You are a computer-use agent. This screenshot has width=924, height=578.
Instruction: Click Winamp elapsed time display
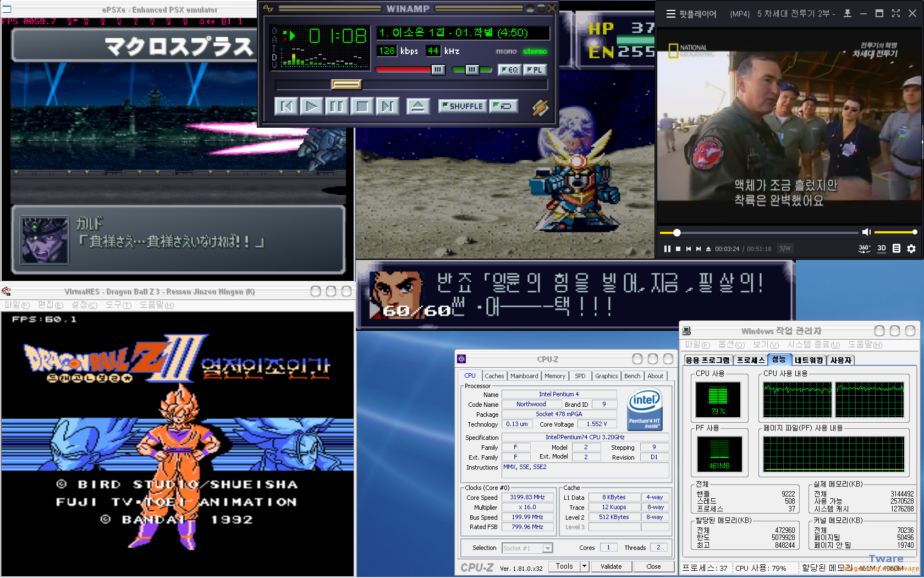tap(337, 36)
